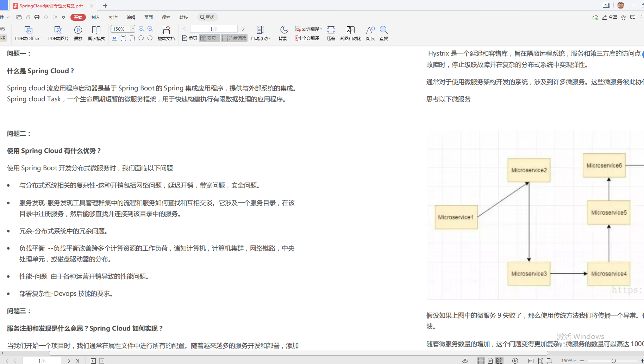Rotate page counterclockwise icon
This screenshot has height=364, width=644.
[150, 38]
